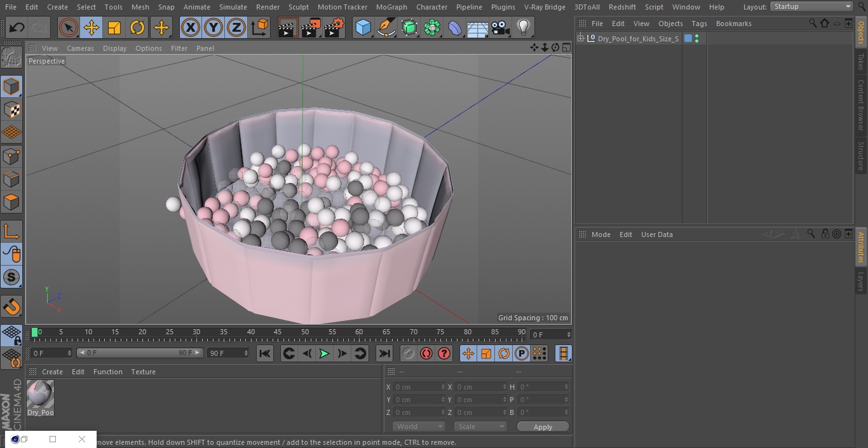Toggle Enable Snap magnet icon

click(11, 308)
